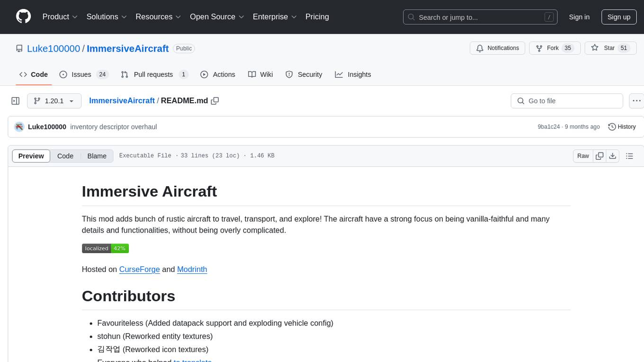Screen dimensions: 644x362
Task: Click the Immersive Aircraft heading
Action: pyautogui.click(x=149, y=191)
